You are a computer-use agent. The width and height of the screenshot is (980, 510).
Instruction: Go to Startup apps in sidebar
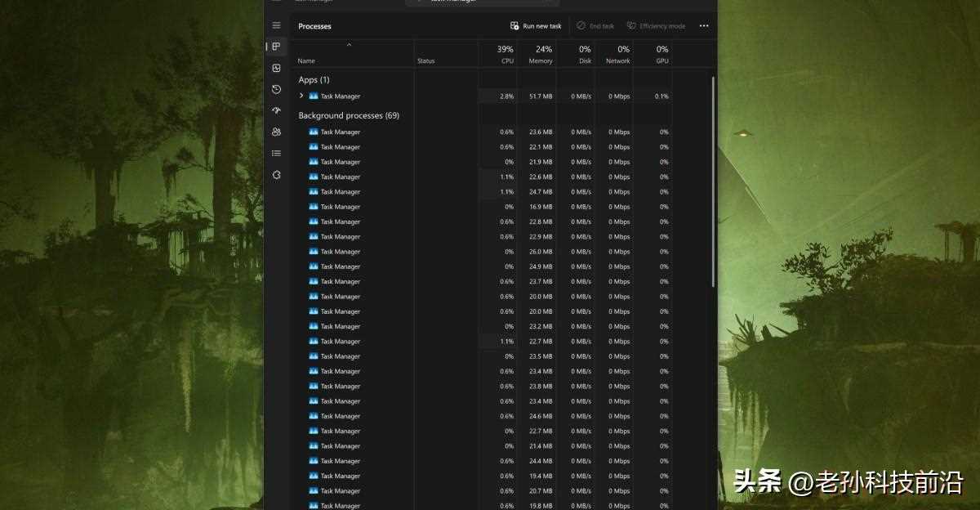click(x=276, y=110)
